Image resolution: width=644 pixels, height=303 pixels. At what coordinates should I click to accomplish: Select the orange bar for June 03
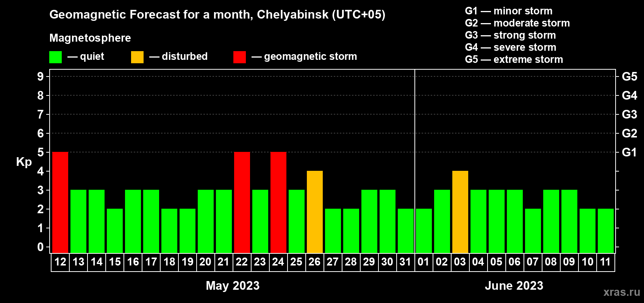click(x=460, y=212)
